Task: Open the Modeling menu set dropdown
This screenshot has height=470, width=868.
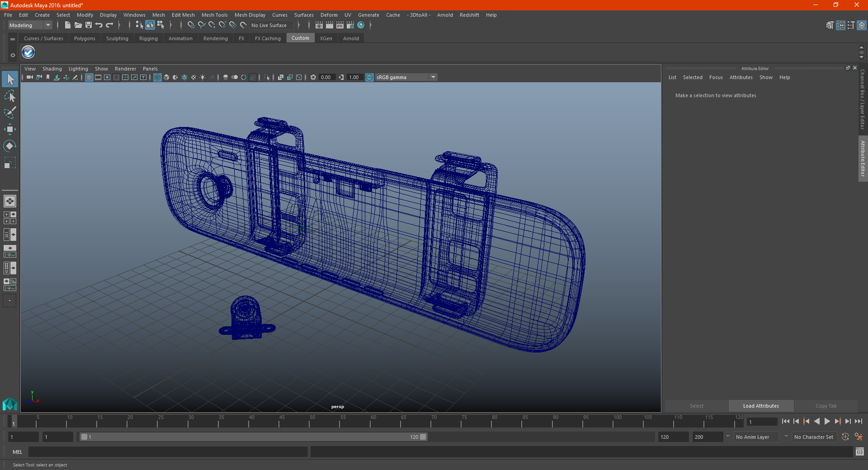Action: coord(30,25)
